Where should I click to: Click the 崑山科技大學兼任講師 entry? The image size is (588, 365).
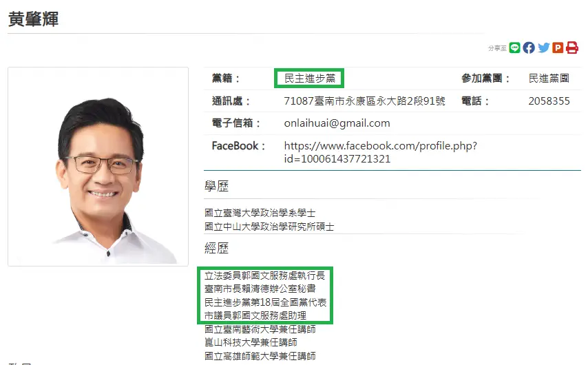(251, 342)
